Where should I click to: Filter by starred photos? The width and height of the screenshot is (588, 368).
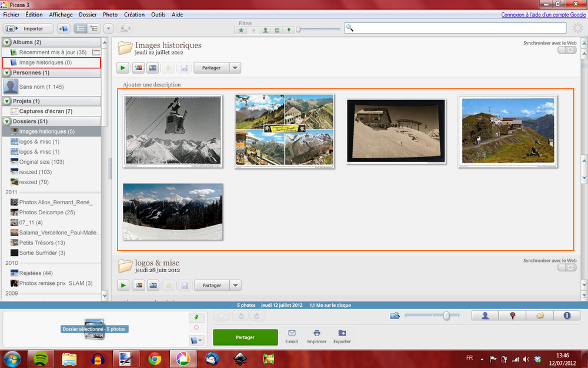pos(241,31)
